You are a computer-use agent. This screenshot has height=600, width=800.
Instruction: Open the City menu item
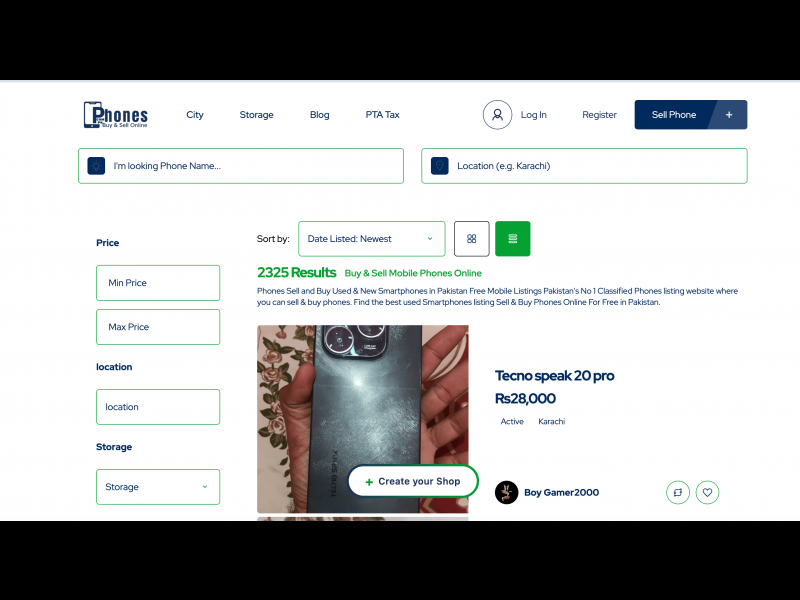(195, 115)
